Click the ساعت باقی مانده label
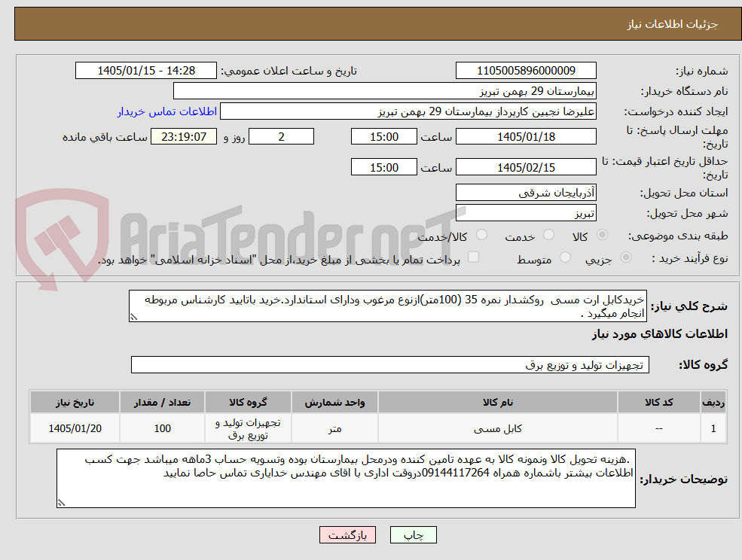The image size is (742, 560). pyautogui.click(x=105, y=137)
